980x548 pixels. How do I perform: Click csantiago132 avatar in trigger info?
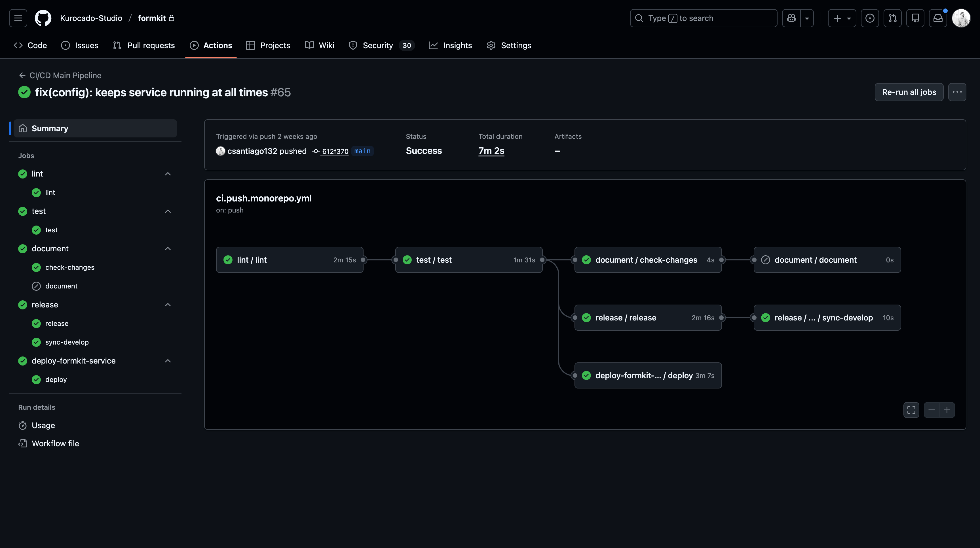pyautogui.click(x=220, y=151)
